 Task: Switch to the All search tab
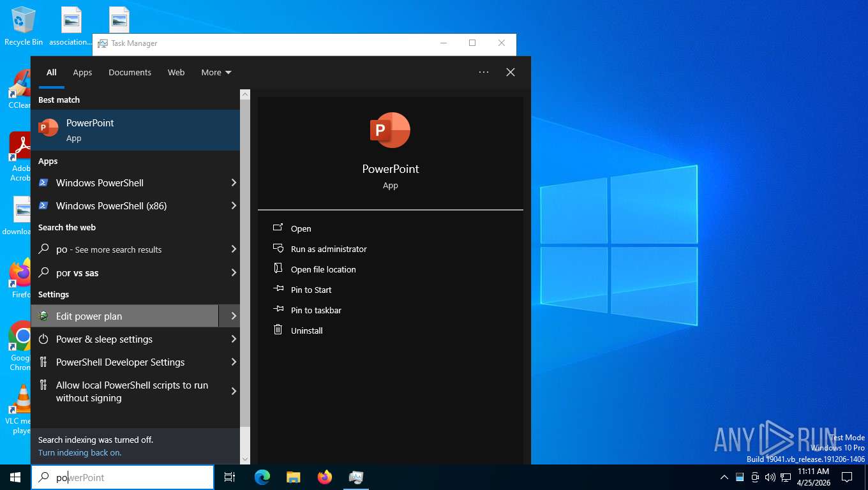coord(52,72)
